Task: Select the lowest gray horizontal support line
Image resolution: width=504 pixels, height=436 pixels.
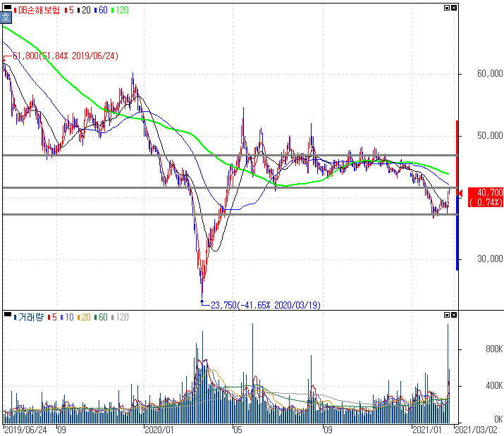Action: click(x=230, y=214)
